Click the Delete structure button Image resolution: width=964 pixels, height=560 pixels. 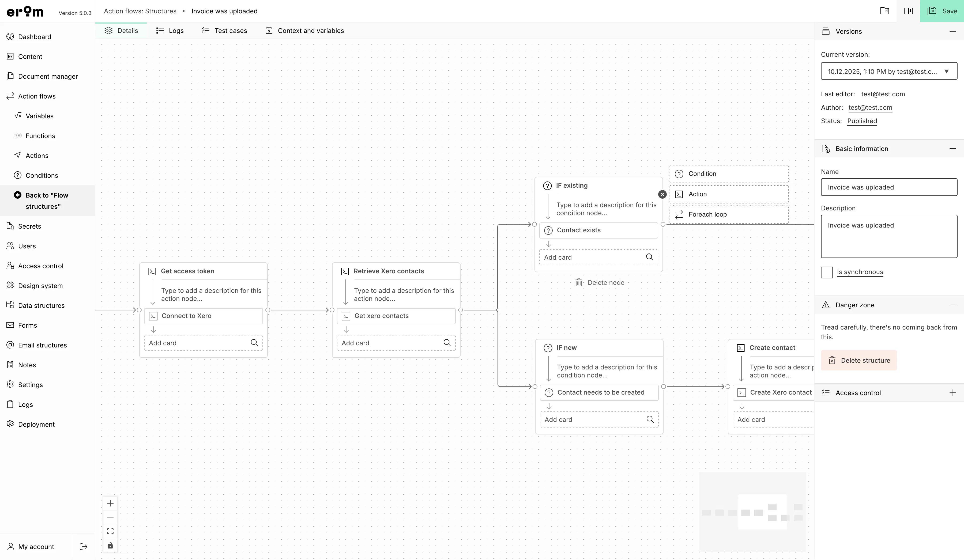coord(859,360)
